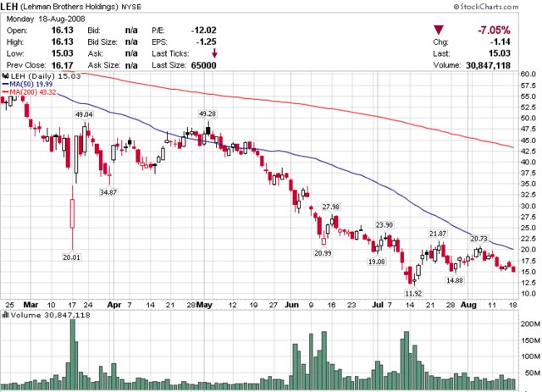Click the 20.99 price low label

click(323, 253)
